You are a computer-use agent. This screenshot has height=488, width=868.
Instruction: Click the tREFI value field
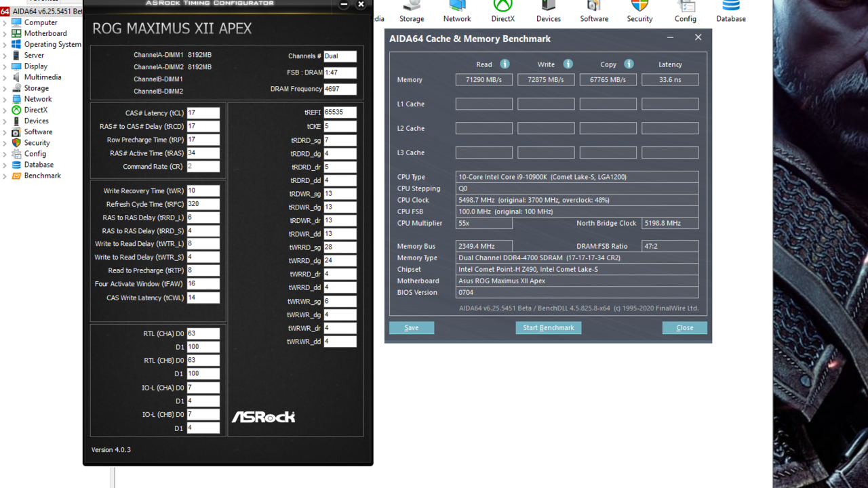click(340, 113)
